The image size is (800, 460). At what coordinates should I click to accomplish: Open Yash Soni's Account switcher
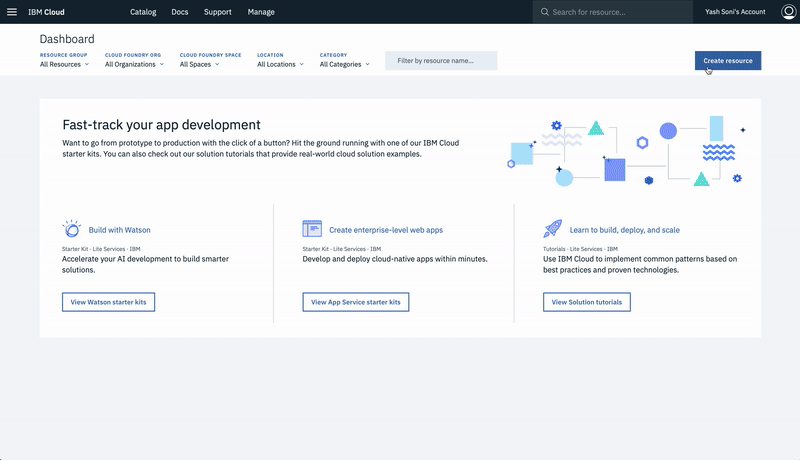pyautogui.click(x=735, y=12)
